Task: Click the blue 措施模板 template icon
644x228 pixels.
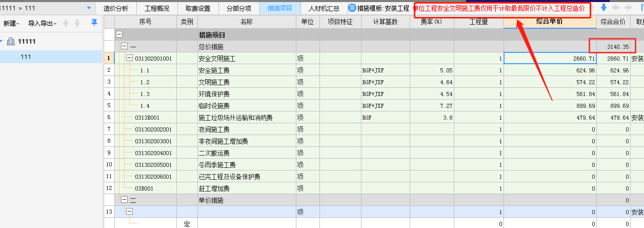Action: coord(352,8)
